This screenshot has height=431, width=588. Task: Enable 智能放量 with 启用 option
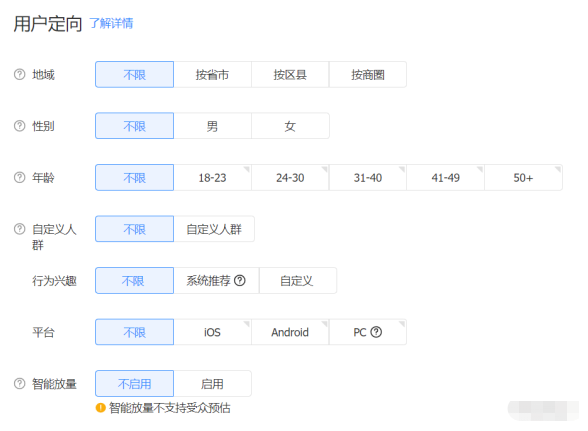[212, 384]
